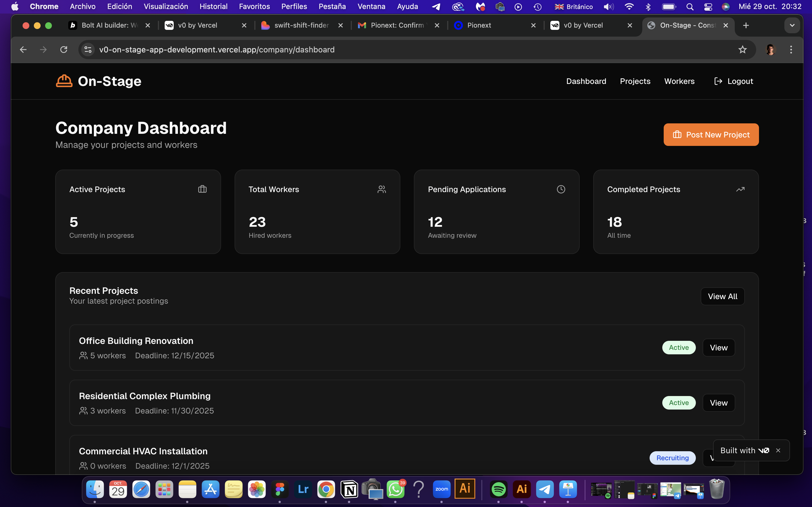Click the Logout arrow icon
Viewport: 812px width, 507px height.
coord(718,81)
